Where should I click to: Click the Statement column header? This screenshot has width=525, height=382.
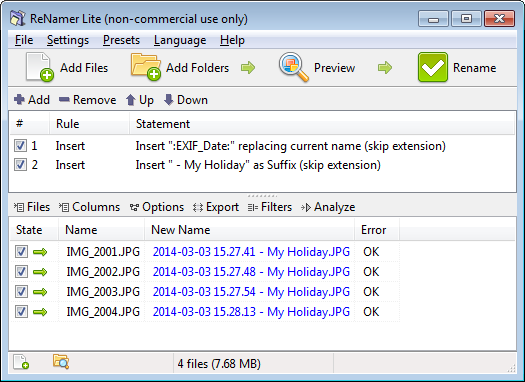point(322,124)
